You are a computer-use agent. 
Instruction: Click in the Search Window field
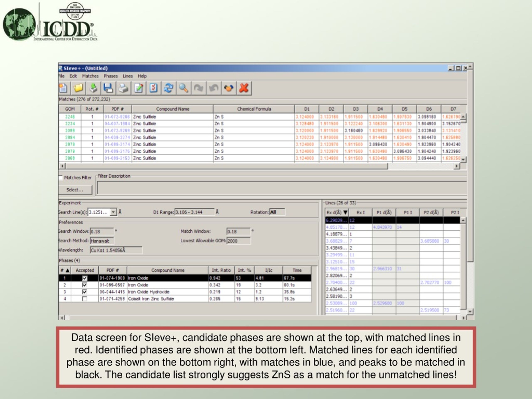point(102,231)
